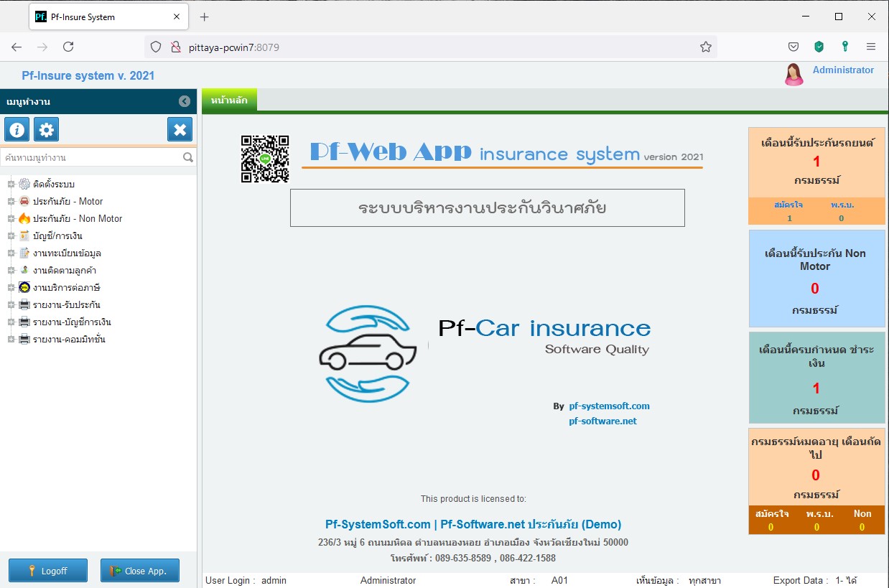The width and height of the screenshot is (889, 588).
Task: Select บัญชี/การเงิน menu item
Action: tap(57, 236)
